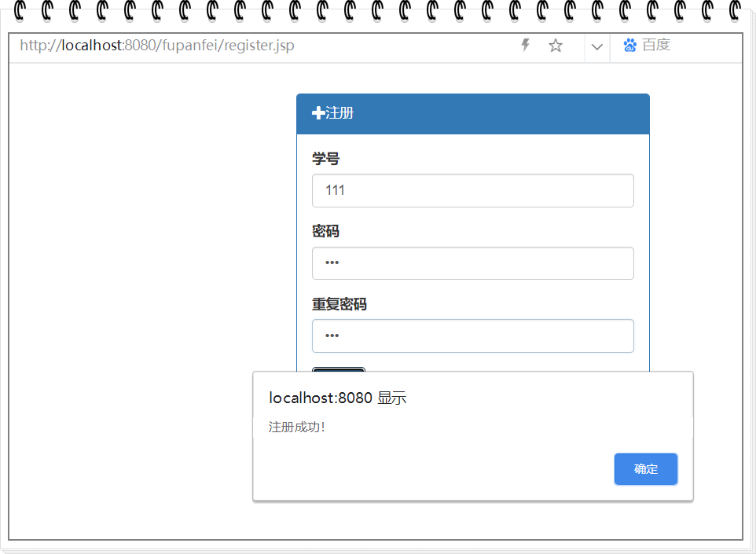Click the 注册 panel heading text
The height and width of the screenshot is (554, 756).
(x=339, y=113)
